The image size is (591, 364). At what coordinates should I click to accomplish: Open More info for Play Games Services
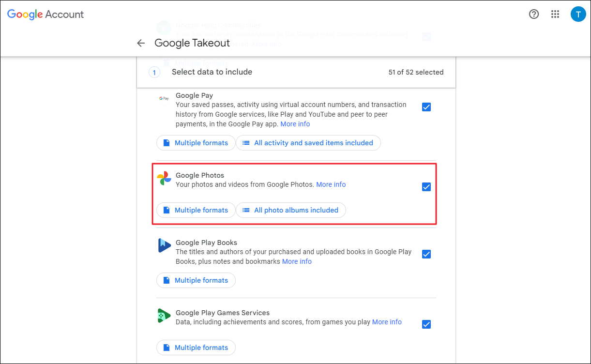pyautogui.click(x=387, y=322)
